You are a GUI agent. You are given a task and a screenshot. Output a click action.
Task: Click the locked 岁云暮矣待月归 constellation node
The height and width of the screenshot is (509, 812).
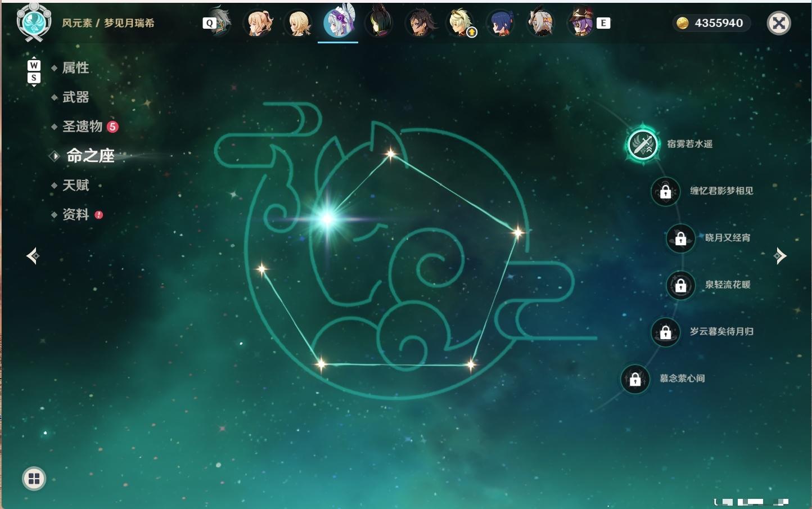666,332
